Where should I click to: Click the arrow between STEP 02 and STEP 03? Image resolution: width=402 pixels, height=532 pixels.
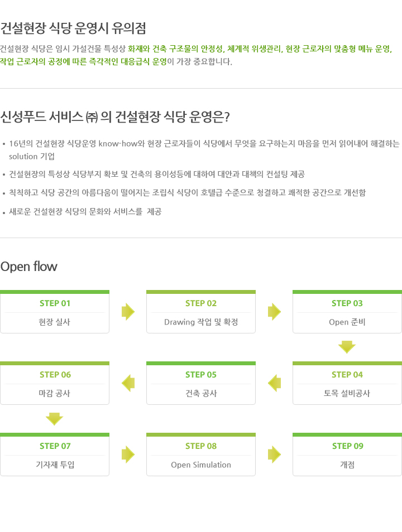pos(274,312)
